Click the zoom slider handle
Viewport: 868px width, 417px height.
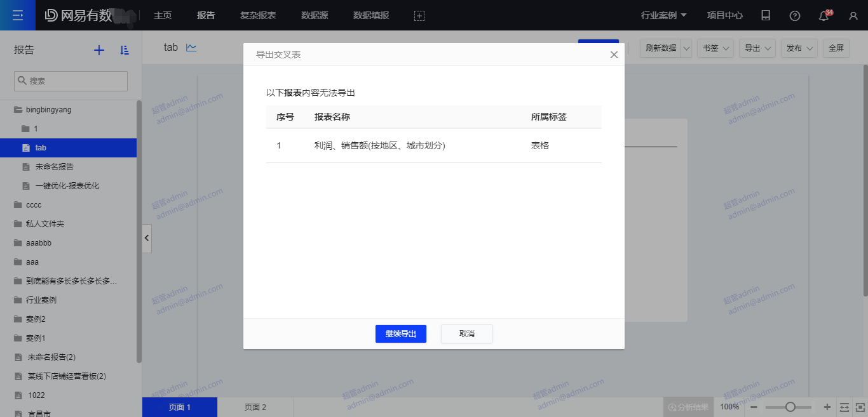coord(790,407)
